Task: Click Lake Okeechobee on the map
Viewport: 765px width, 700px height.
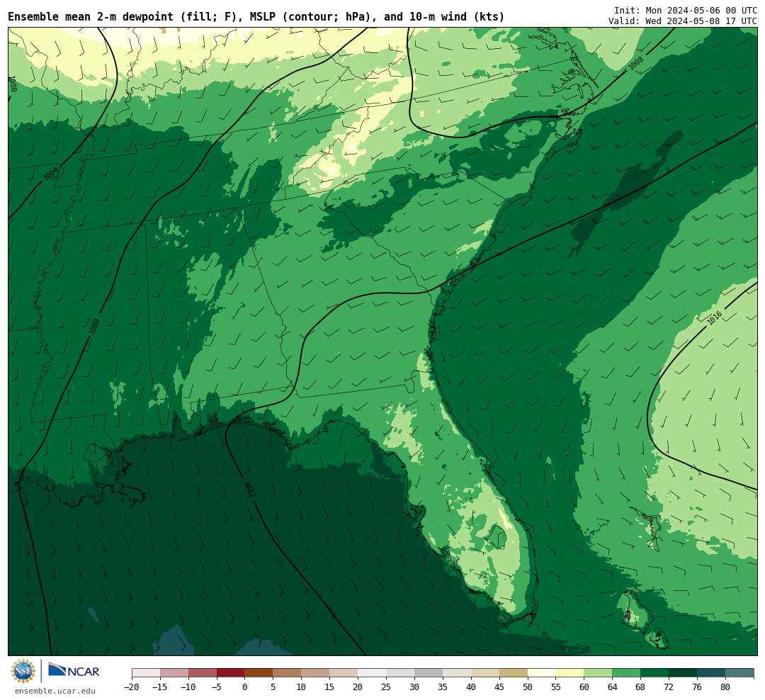Action: tap(498, 537)
